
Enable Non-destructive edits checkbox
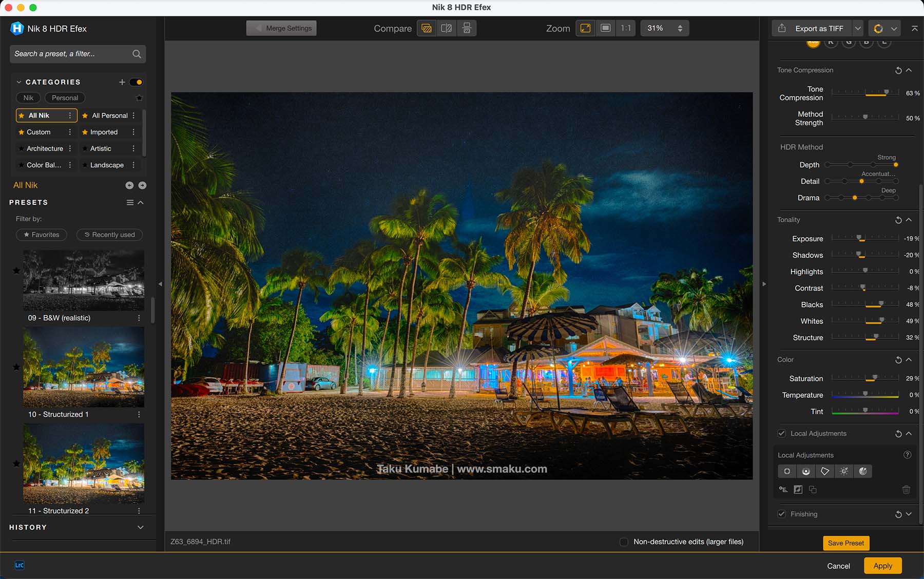coord(624,542)
